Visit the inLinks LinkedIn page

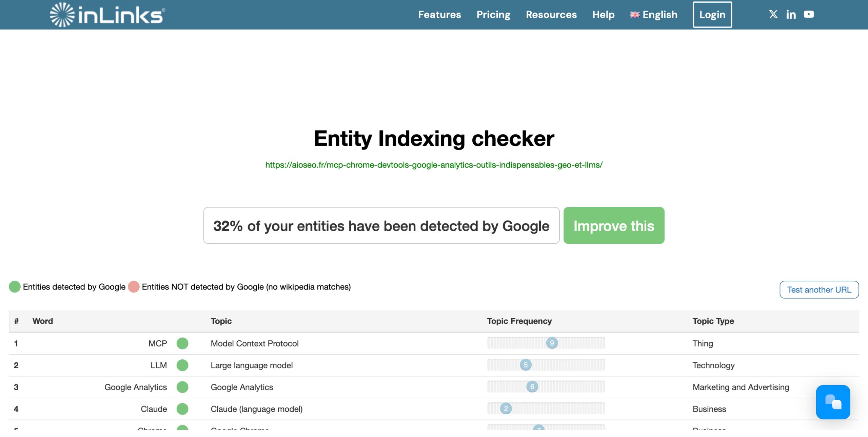pos(791,14)
